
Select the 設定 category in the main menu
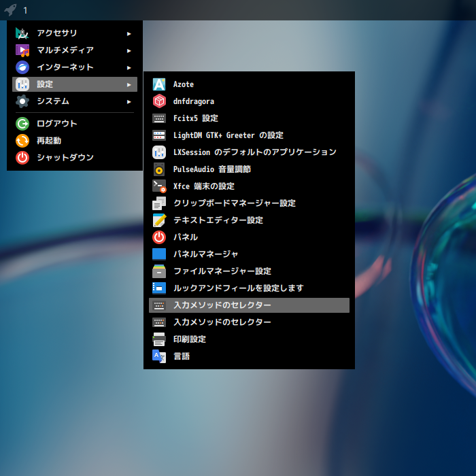click(75, 84)
